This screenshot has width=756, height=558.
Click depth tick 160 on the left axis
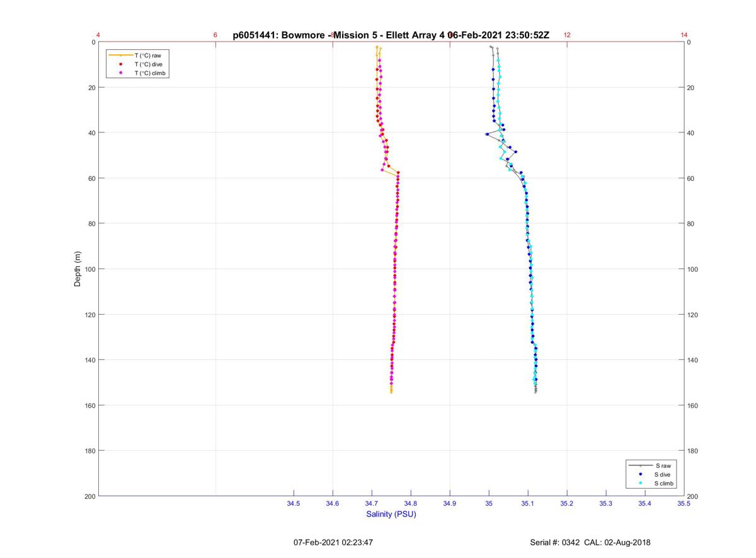pyautogui.click(x=89, y=405)
